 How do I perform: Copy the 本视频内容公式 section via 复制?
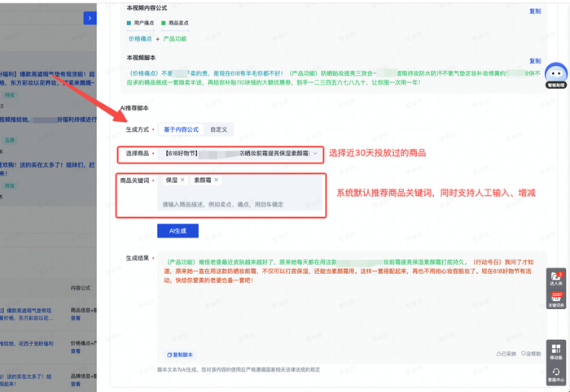point(535,11)
